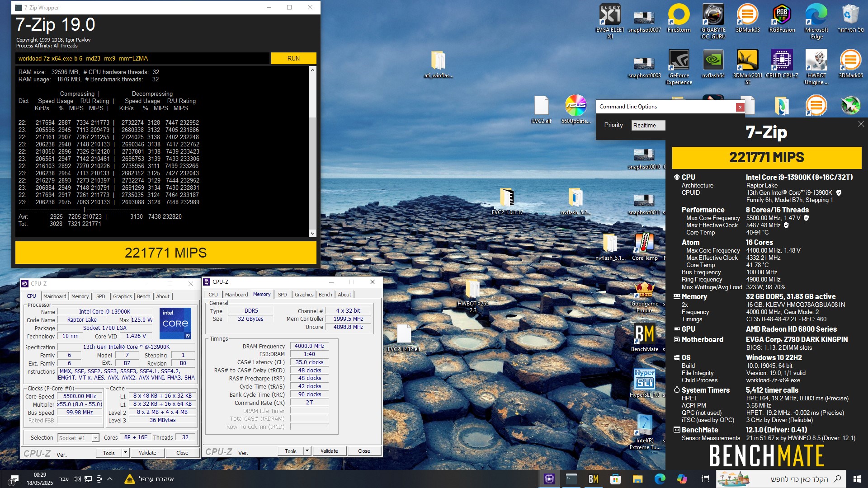This screenshot has width=868, height=488.
Task: Open HWBOT Unigine desktop icon
Action: tap(816, 67)
